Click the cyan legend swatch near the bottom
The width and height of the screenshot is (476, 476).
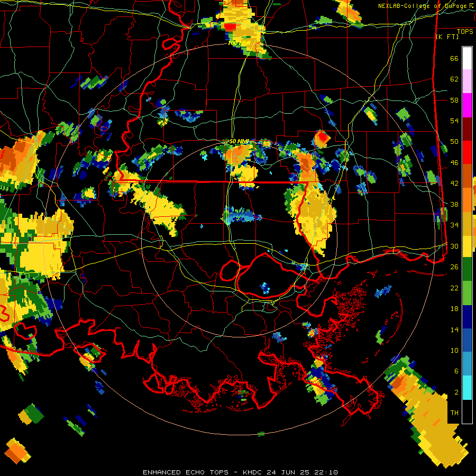pos(467,388)
